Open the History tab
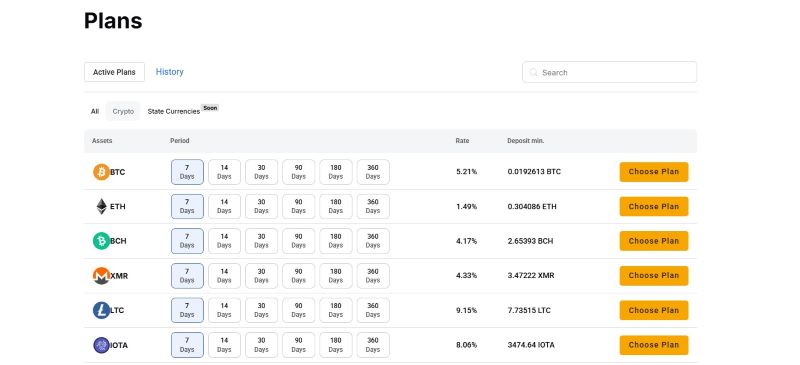The image size is (800, 365). 169,72
